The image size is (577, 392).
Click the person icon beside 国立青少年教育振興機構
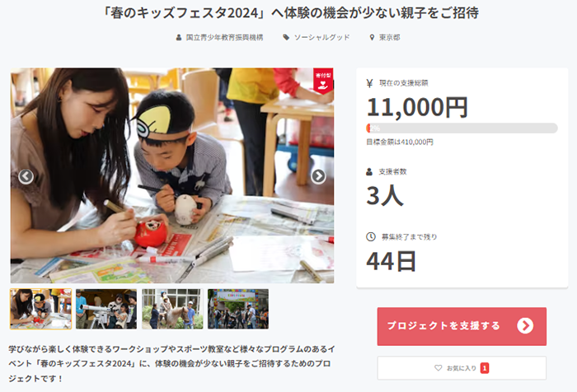pos(179,37)
